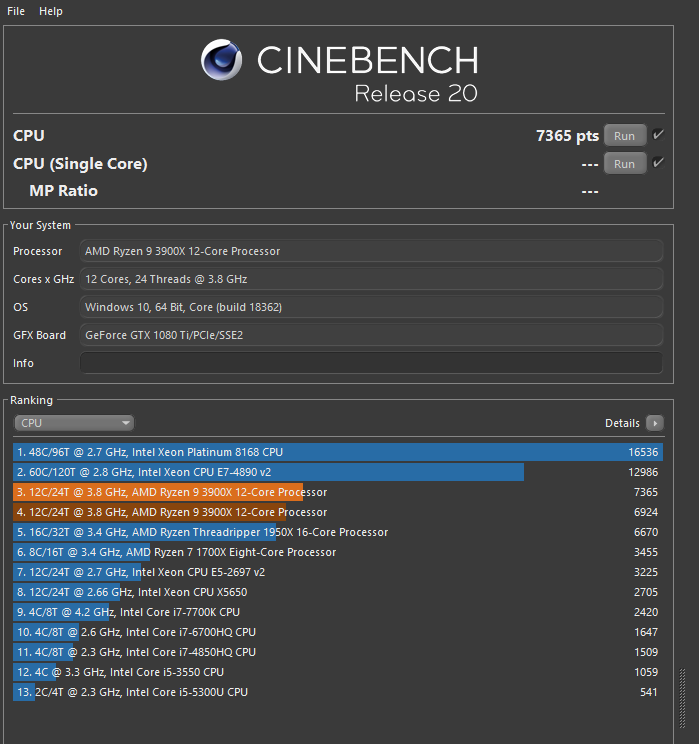Select ranking row Intel Xeon Platinum 8168 CPU
Screen dimensions: 699x744
coord(338,452)
